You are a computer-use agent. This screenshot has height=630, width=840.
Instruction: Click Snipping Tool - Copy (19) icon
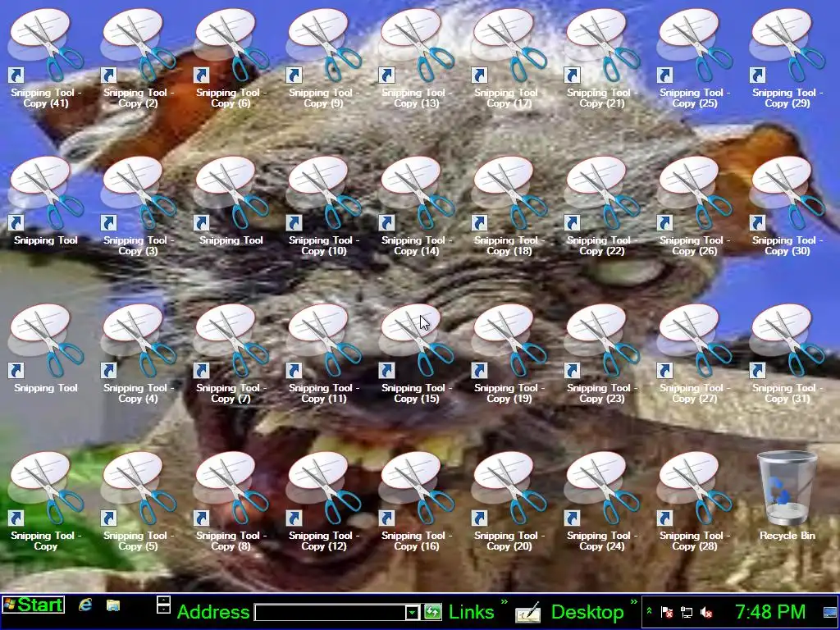click(509, 354)
